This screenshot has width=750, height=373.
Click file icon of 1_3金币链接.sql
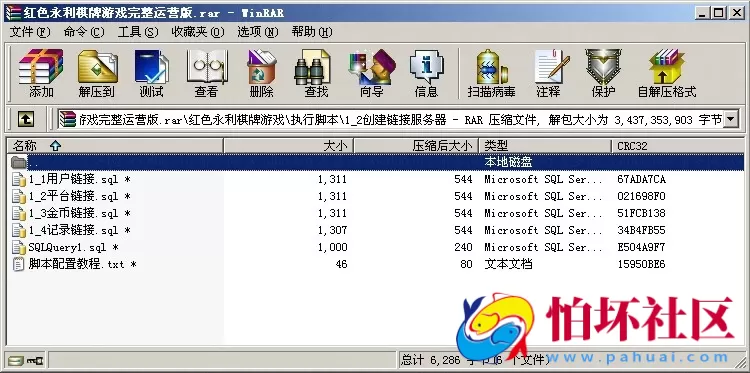coord(19,213)
